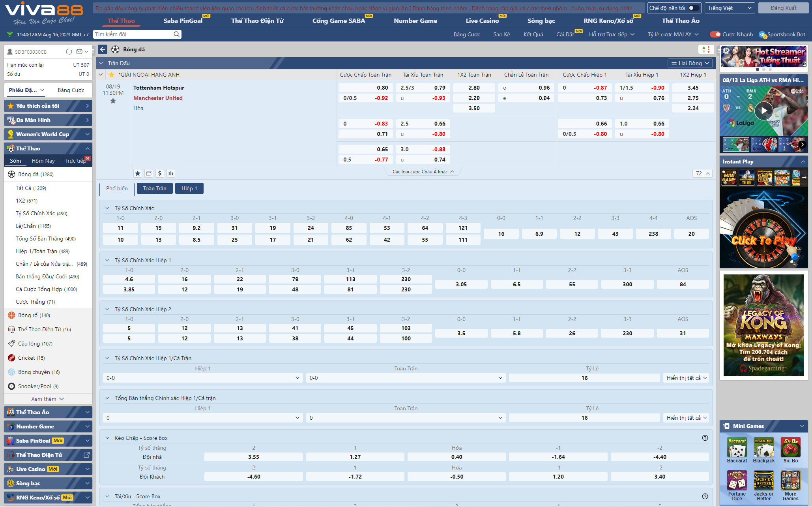Click the star icon in match toolbar
Viewport: 812px width, 507px height.
tap(138, 173)
